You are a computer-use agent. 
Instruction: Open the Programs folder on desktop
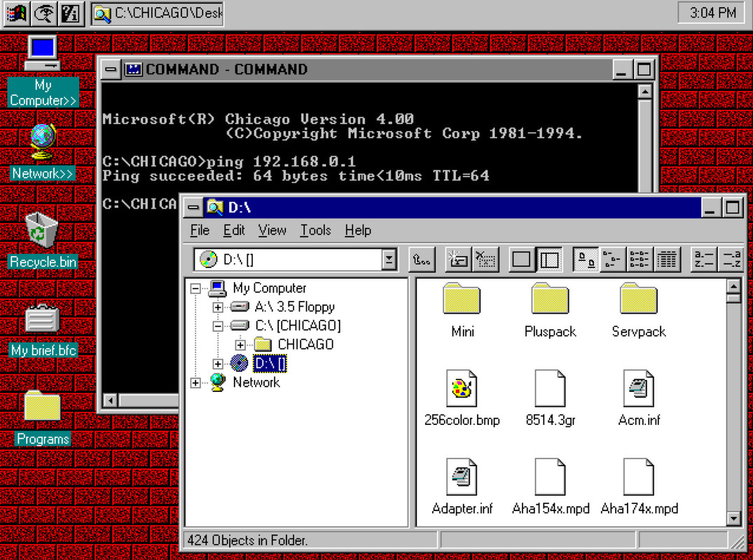43,417
